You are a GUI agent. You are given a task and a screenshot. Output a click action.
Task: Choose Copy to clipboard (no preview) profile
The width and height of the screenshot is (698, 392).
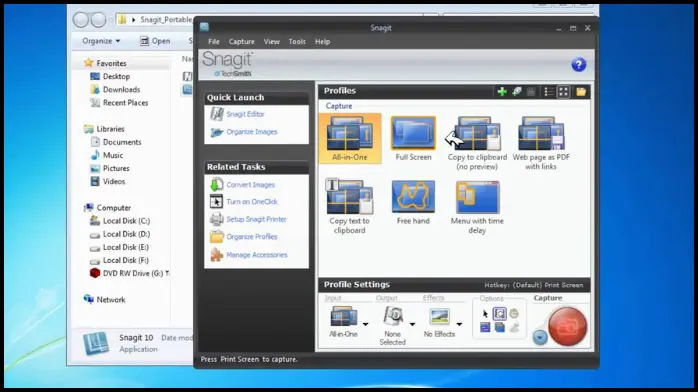(477, 143)
